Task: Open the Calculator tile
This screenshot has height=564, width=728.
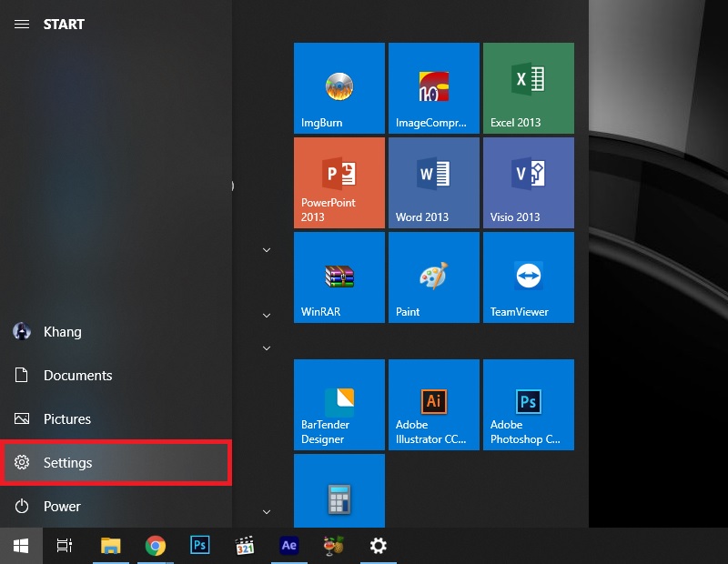Action: [339, 490]
